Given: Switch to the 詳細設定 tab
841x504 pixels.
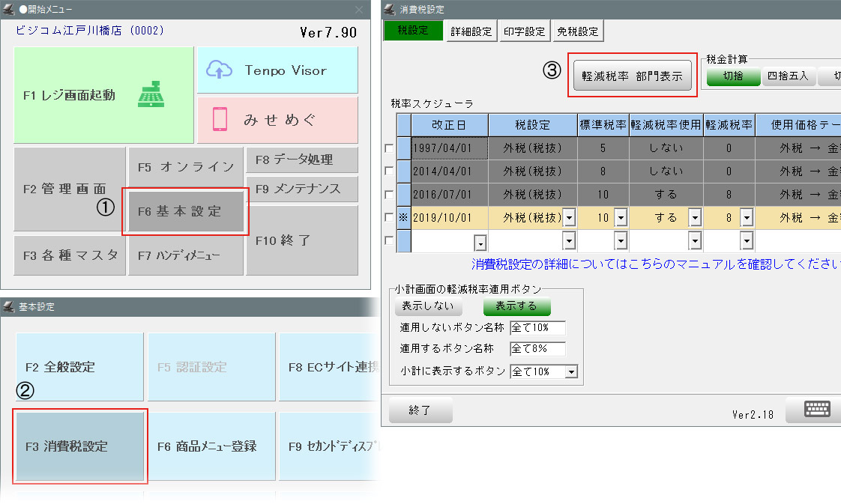Looking at the screenshot, I should pyautogui.click(x=471, y=31).
